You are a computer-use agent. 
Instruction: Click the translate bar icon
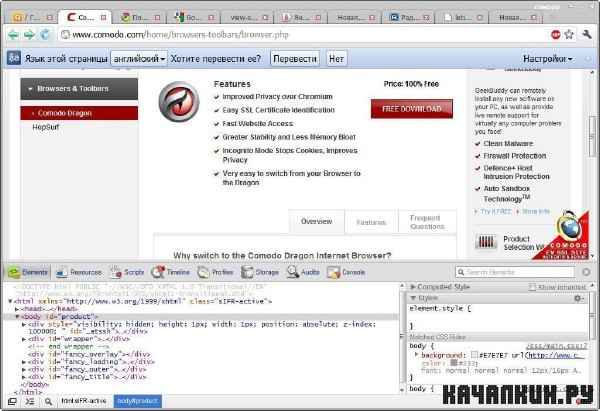pyautogui.click(x=14, y=58)
